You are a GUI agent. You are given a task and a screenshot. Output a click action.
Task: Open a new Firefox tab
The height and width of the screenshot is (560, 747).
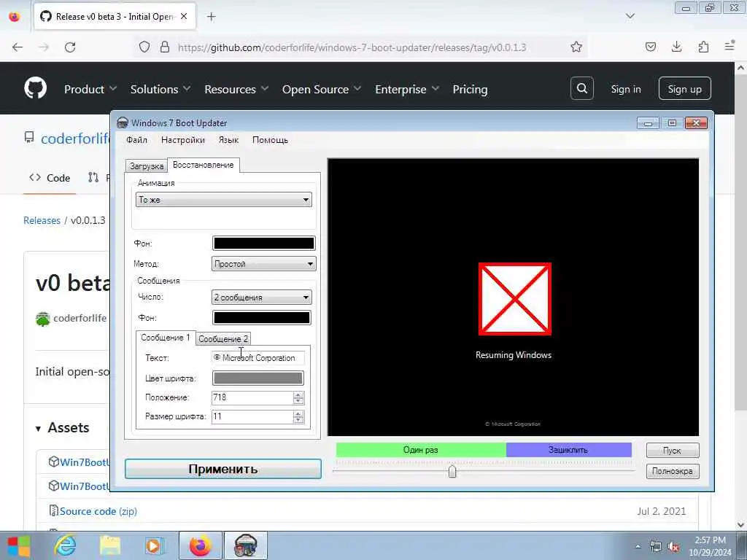pyautogui.click(x=211, y=17)
